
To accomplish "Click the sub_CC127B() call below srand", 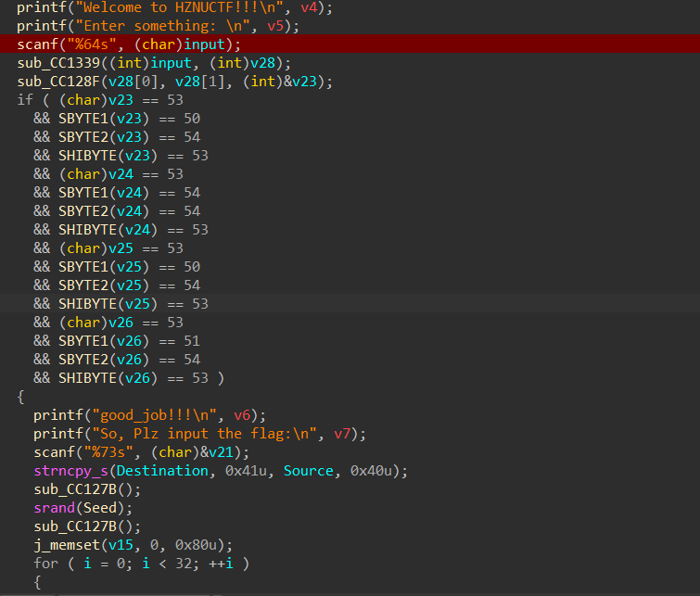I will click(x=87, y=526).
